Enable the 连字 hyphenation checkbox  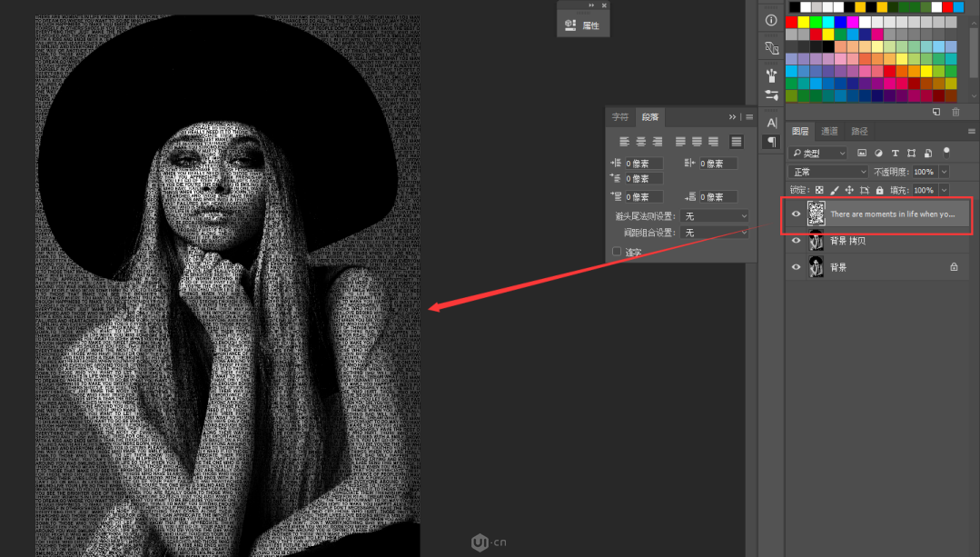tap(618, 252)
